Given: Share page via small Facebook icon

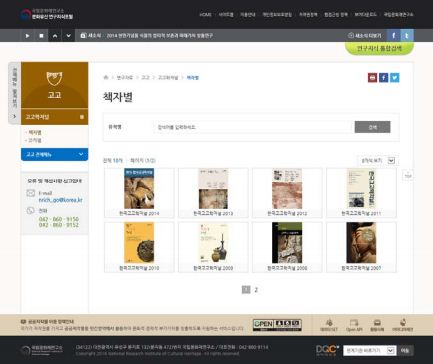Looking at the screenshot, I should click(x=383, y=78).
